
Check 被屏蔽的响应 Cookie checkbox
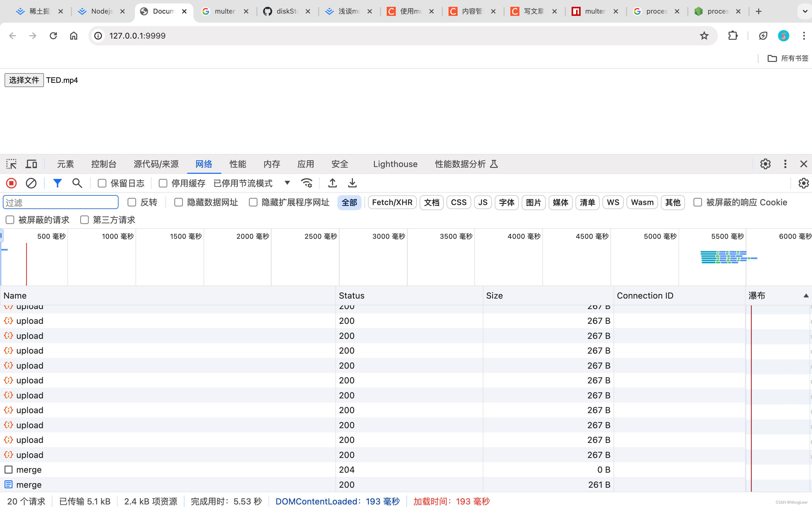pos(698,202)
